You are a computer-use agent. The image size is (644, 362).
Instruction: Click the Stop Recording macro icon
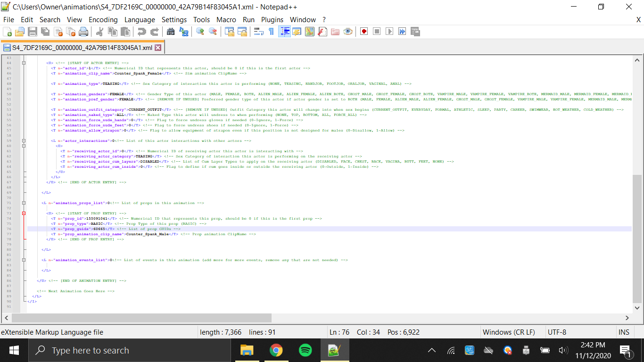click(x=377, y=32)
